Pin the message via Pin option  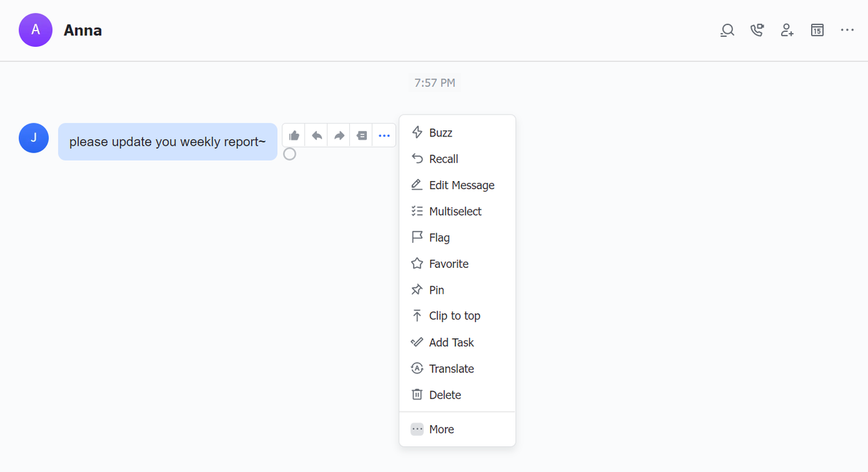tap(436, 290)
